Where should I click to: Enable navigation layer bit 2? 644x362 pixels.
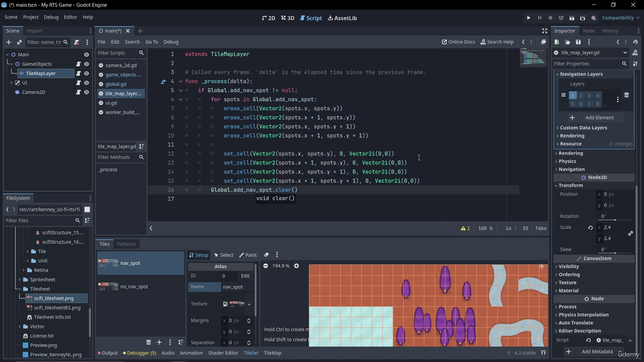[x=581, y=96]
